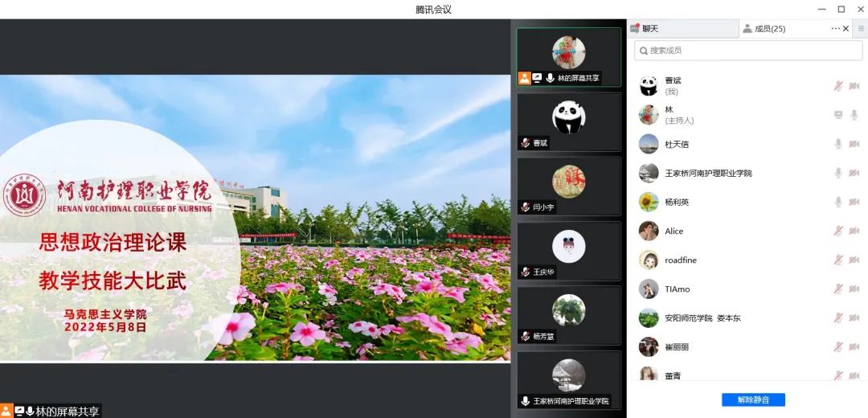The image size is (868, 418).
Task: Close the members panel tab
Action: [x=845, y=29]
